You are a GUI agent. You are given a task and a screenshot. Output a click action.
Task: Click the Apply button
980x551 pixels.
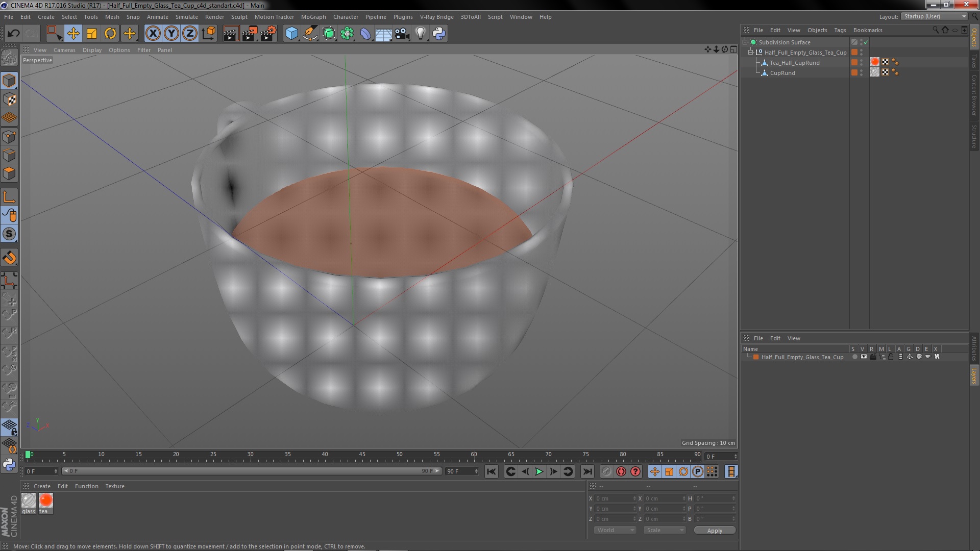point(714,531)
